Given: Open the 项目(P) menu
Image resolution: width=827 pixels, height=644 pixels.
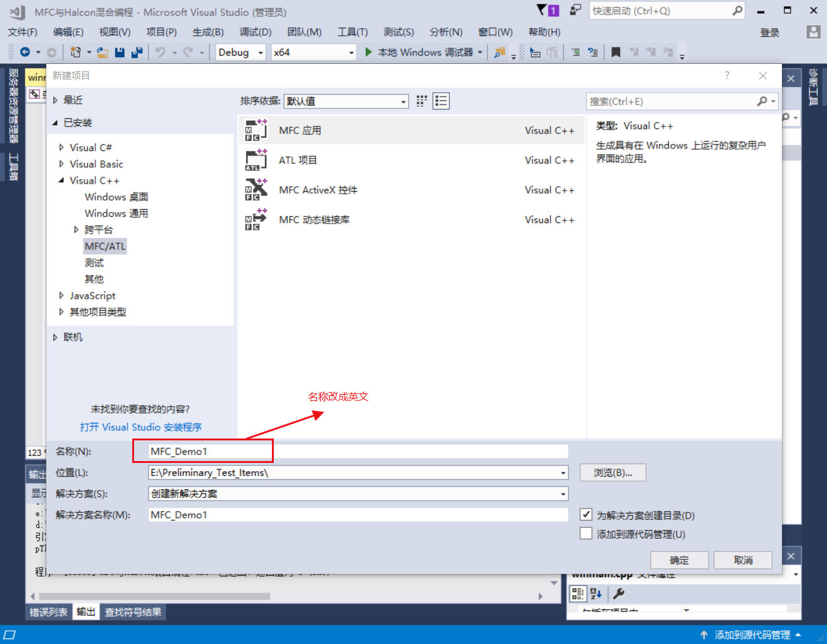Looking at the screenshot, I should click(162, 32).
